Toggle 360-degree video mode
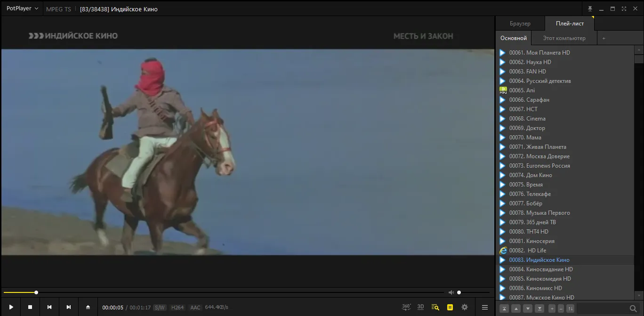The image size is (644, 316). click(x=407, y=307)
